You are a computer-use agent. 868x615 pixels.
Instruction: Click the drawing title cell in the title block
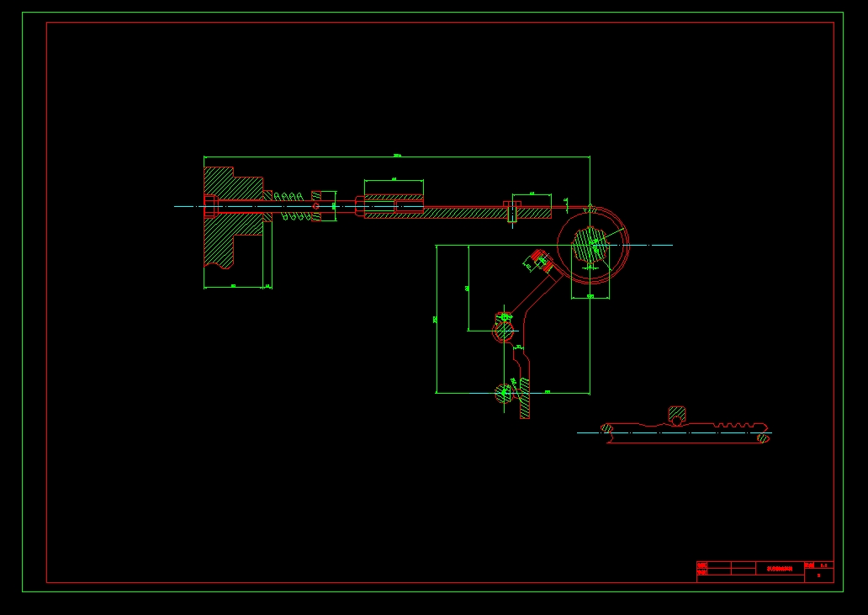pyautogui.click(x=780, y=569)
